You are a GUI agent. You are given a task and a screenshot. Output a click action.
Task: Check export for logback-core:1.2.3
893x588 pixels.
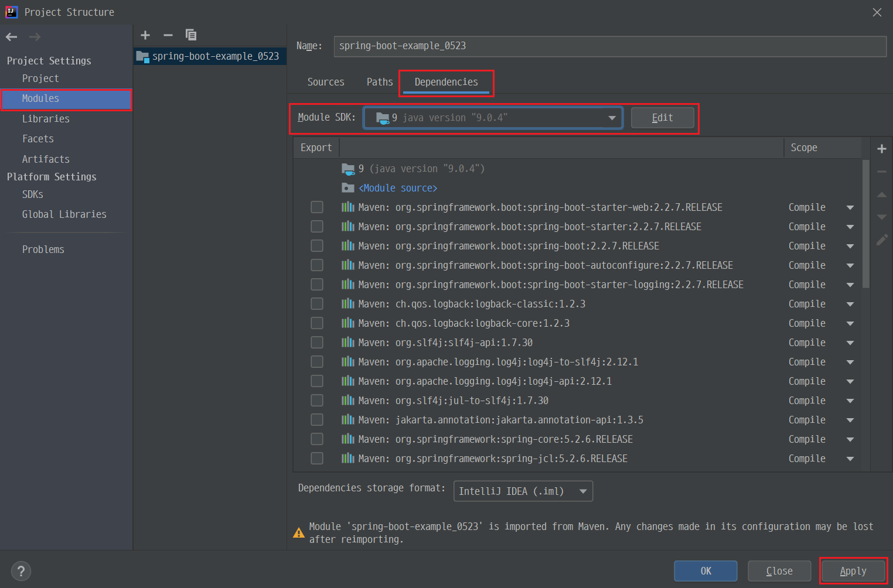click(x=317, y=323)
